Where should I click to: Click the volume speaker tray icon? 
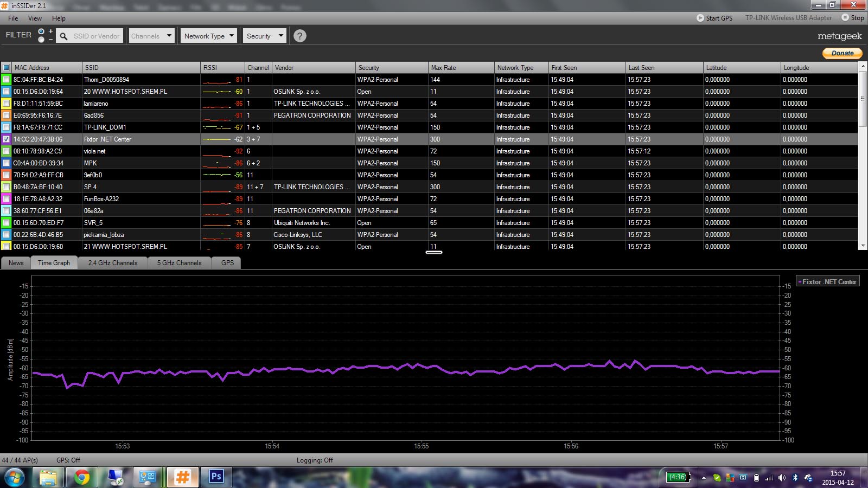coord(782,478)
